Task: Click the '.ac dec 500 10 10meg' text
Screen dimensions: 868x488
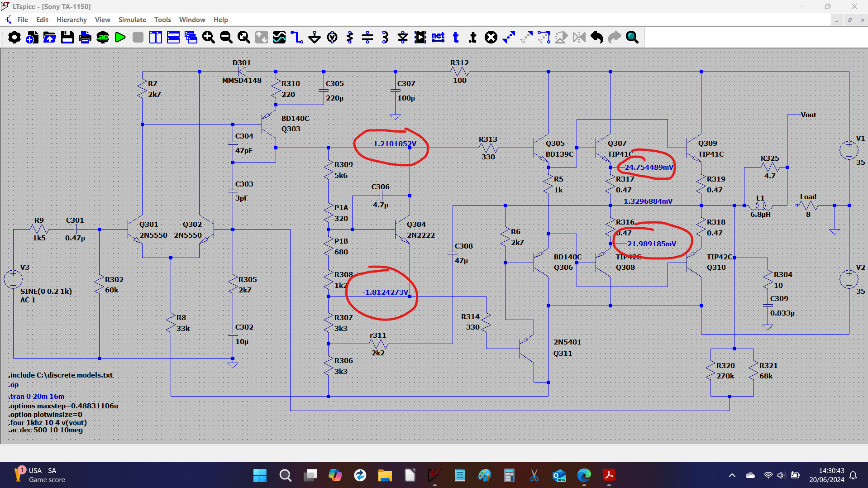Action: point(46,430)
